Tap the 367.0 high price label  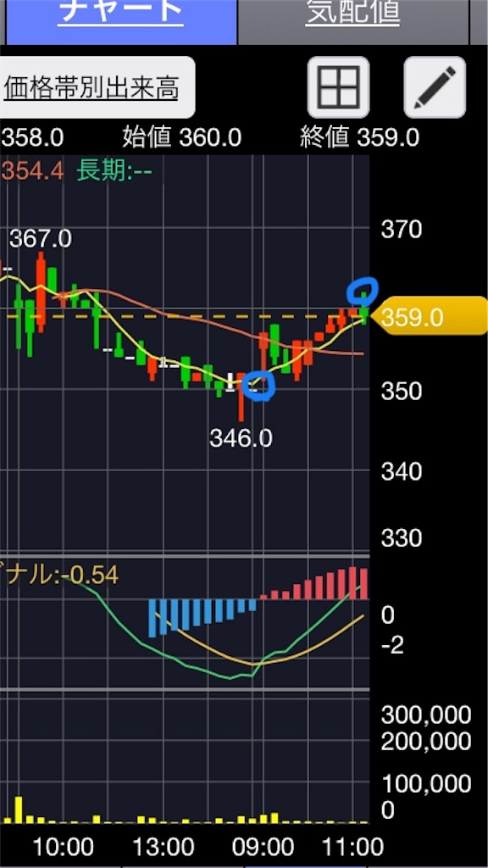click(41, 240)
